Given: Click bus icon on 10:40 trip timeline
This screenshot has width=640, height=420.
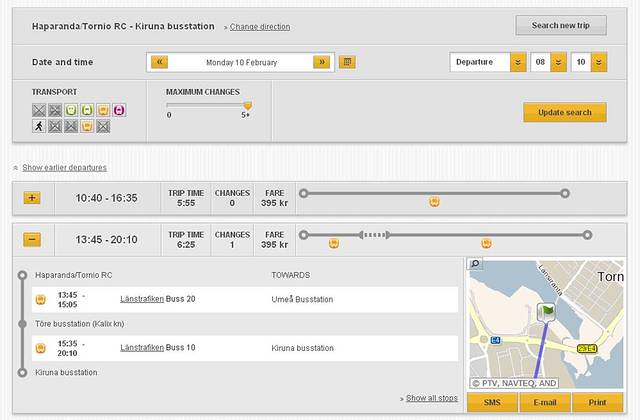Looking at the screenshot, I should click(435, 201).
